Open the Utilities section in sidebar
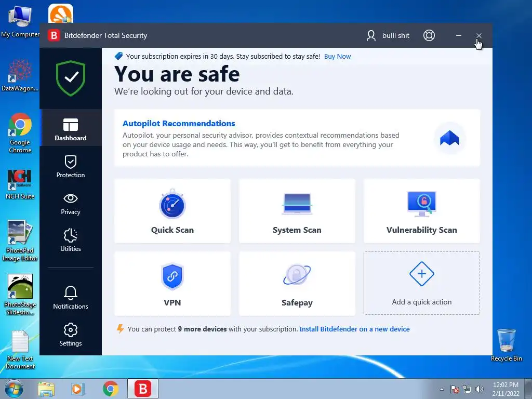The image size is (532, 399). tap(71, 240)
